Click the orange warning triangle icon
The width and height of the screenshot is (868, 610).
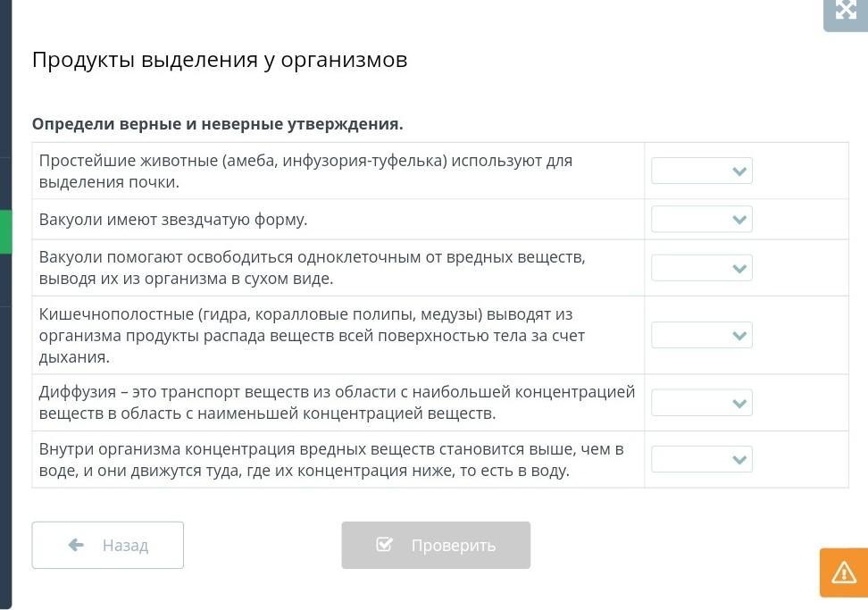click(843, 572)
